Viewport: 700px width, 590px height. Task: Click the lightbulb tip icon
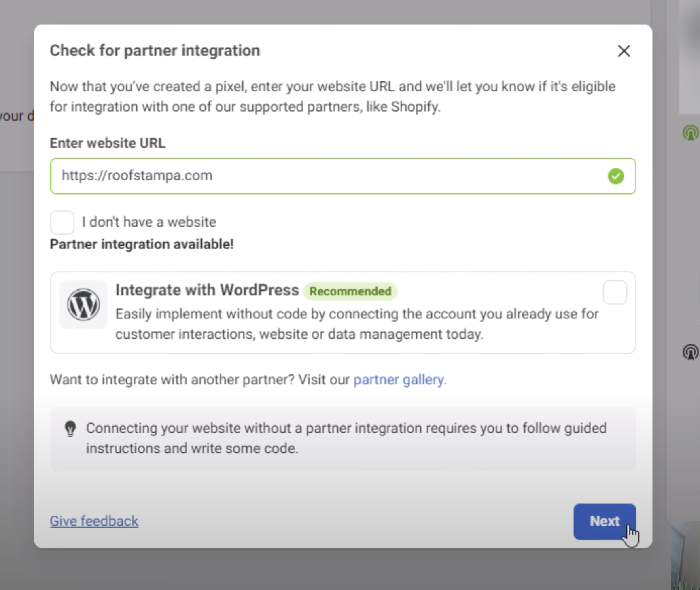click(x=70, y=429)
